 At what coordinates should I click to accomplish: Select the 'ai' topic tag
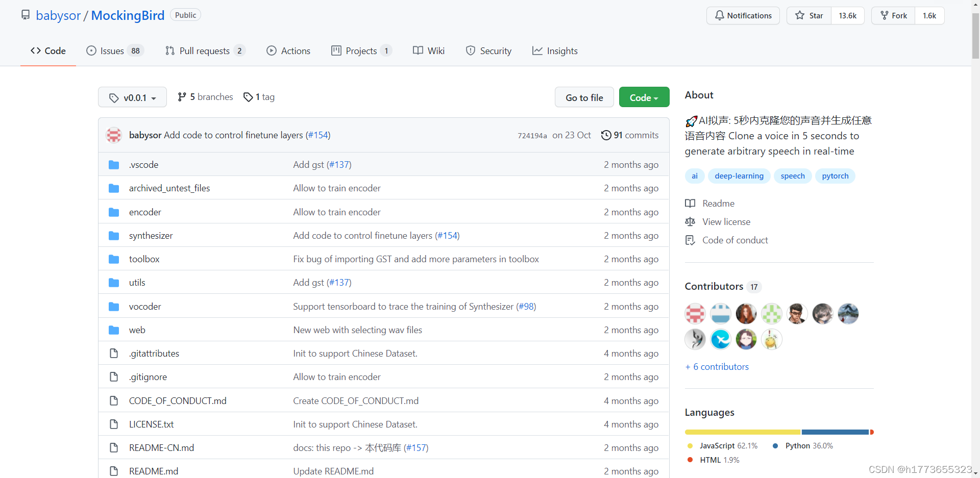(x=695, y=176)
